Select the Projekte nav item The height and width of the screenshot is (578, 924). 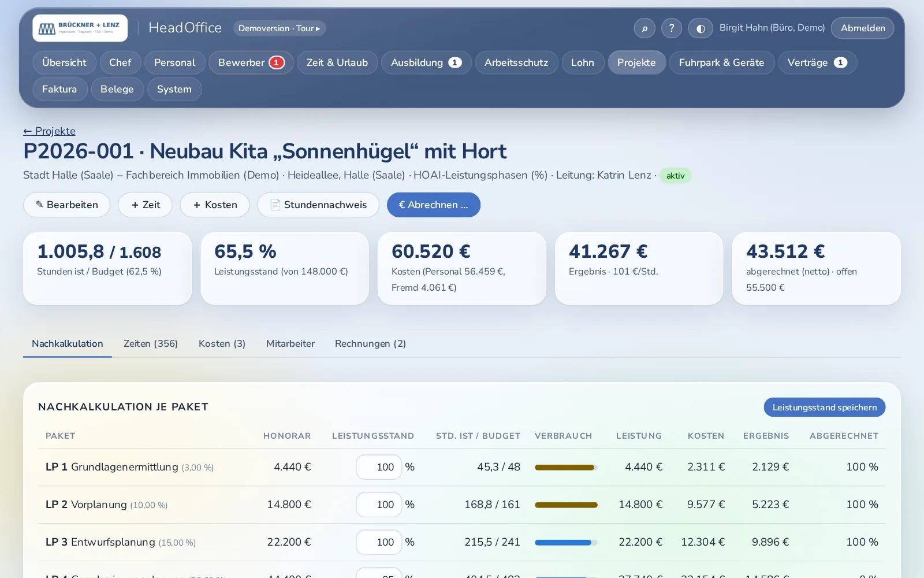[636, 62]
